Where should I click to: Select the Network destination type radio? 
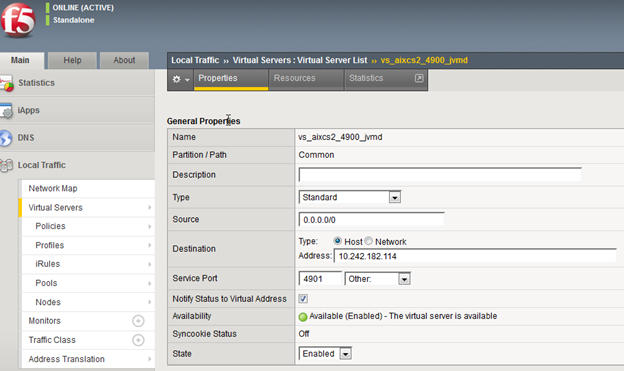click(x=369, y=241)
